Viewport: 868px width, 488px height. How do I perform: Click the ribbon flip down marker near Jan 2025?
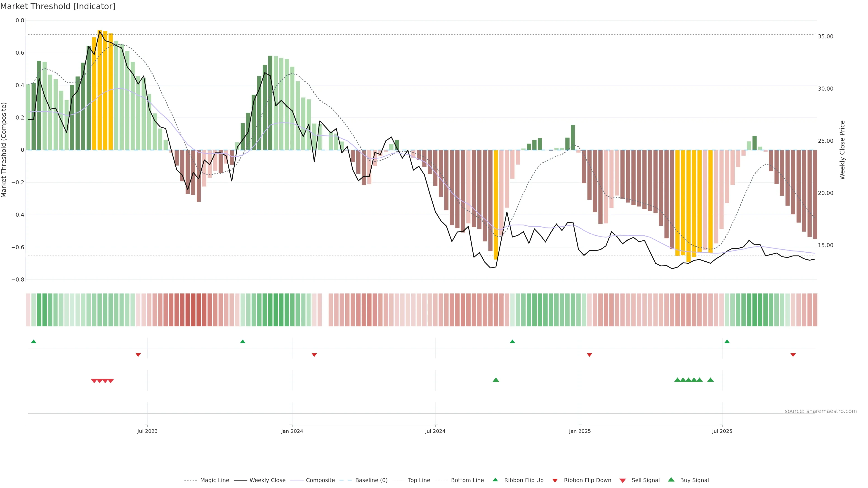pos(589,355)
